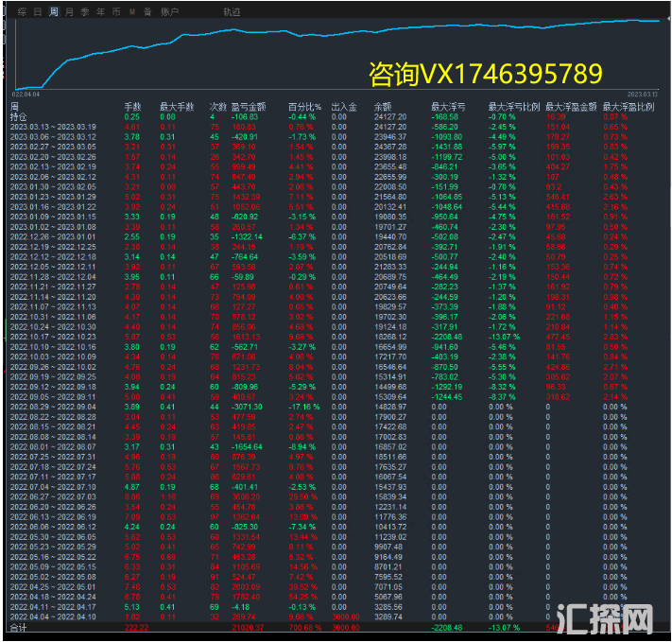
Task: Open the 账户 (account) tab
Action: coord(169,12)
